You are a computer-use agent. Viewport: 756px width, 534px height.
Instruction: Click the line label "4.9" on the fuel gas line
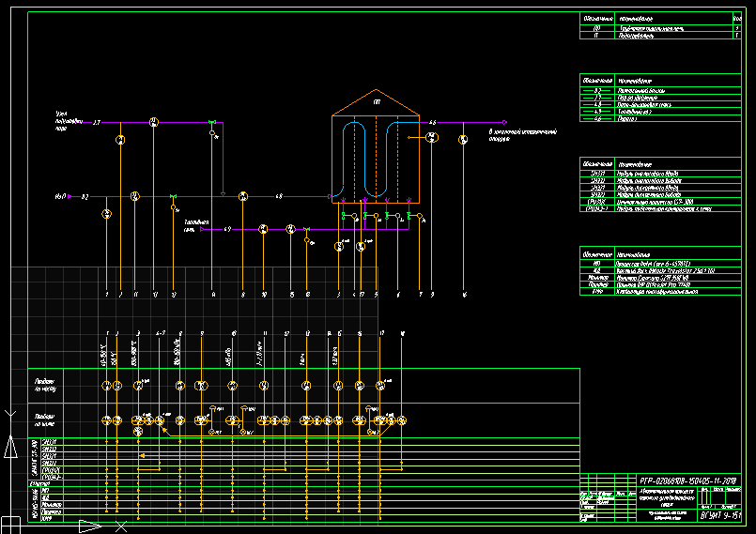[x=227, y=229]
